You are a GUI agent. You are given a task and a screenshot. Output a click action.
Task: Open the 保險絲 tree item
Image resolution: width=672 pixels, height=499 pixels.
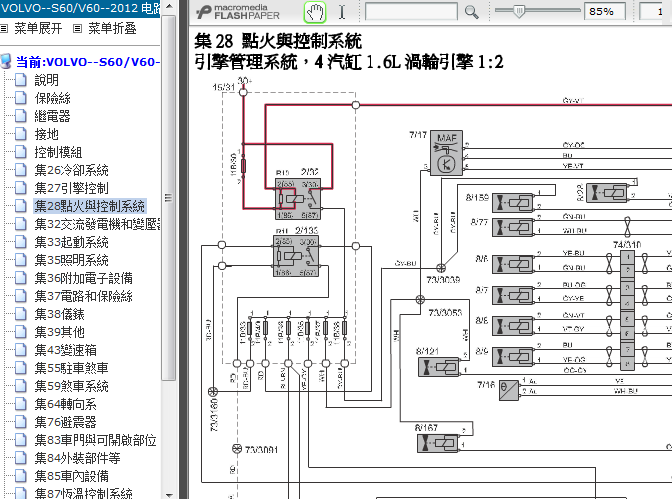[52, 98]
